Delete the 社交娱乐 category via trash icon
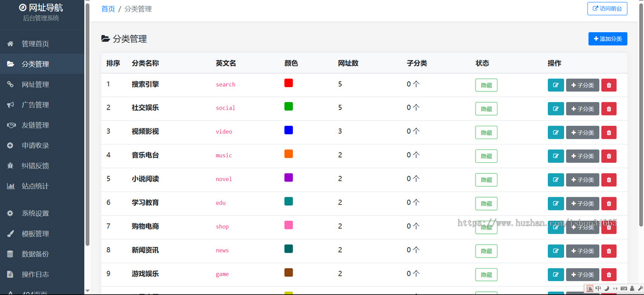Viewport: 644px width, 295px height. (609, 109)
